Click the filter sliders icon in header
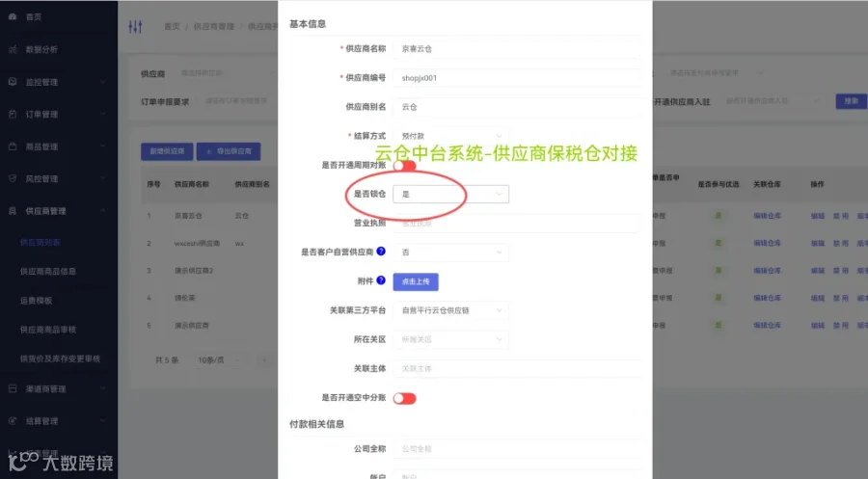Viewport: 868px width, 479px height. coord(135,26)
